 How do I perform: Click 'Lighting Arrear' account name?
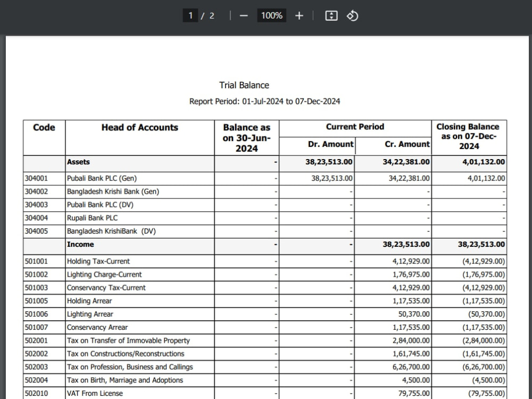(90, 314)
